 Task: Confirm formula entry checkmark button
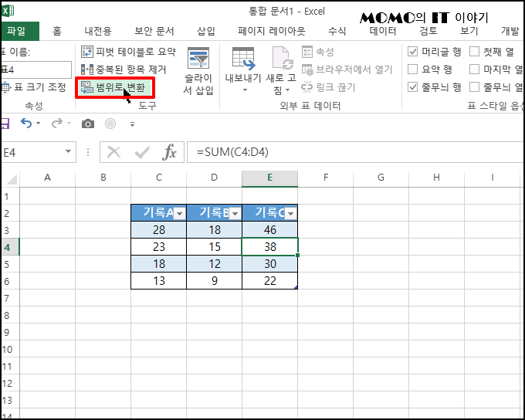[x=142, y=153]
